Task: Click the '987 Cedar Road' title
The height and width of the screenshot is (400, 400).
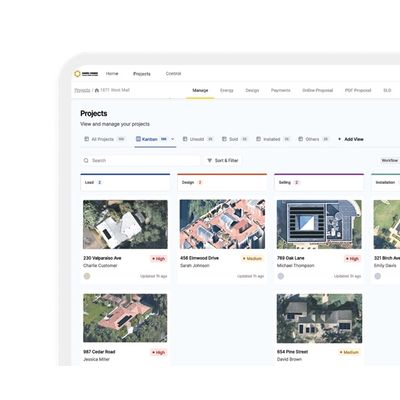Action: coord(99,352)
